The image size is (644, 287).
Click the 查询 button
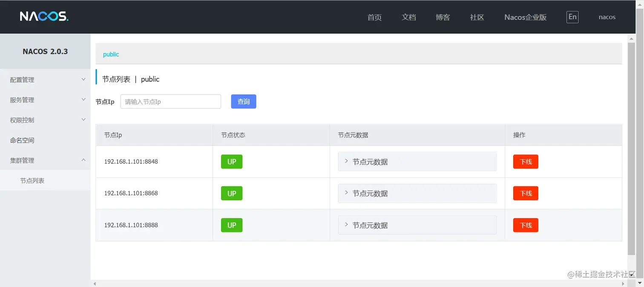[x=244, y=101]
